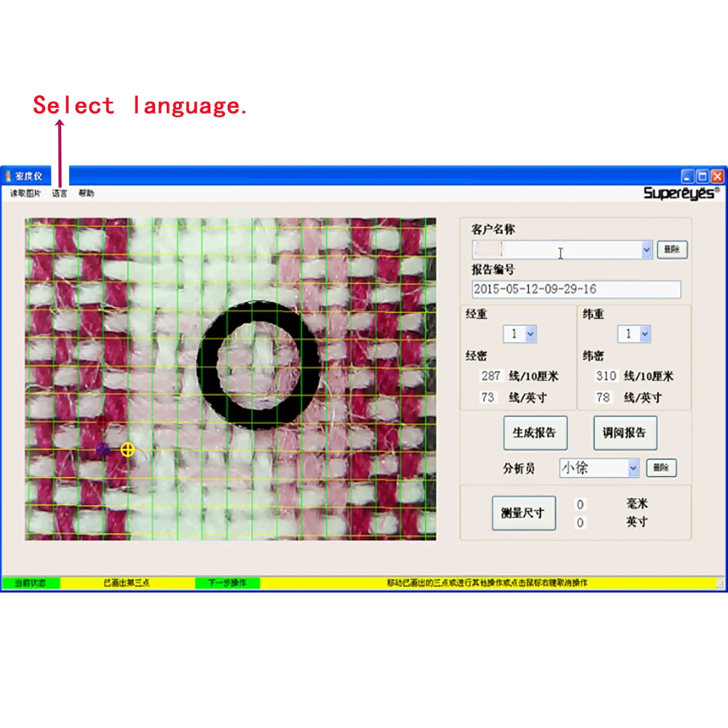The image size is (728, 728).
Task: Click the 测量尺寸 measure button
Action: coord(523,513)
